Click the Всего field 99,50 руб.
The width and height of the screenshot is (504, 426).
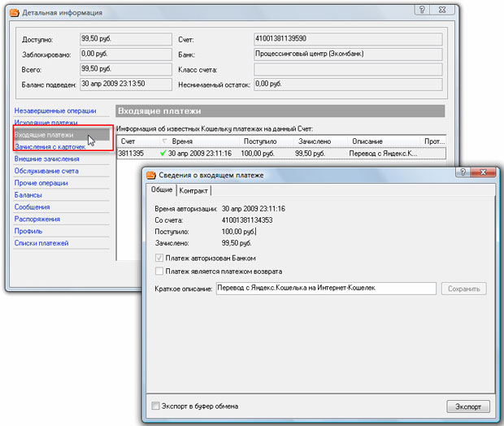(x=126, y=69)
